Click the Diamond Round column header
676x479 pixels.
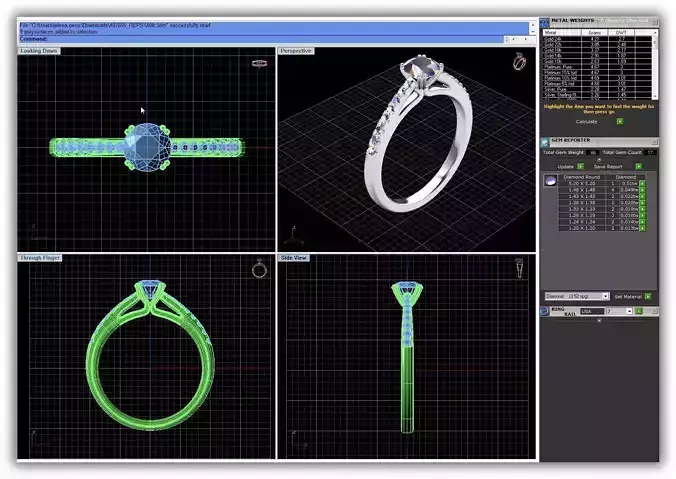point(582,177)
